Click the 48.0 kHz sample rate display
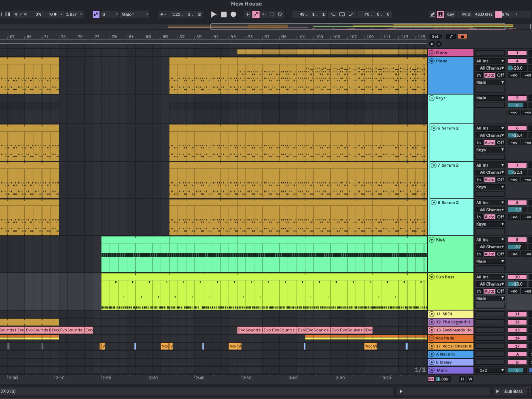Screen dimensions: 532x399 [484, 14]
